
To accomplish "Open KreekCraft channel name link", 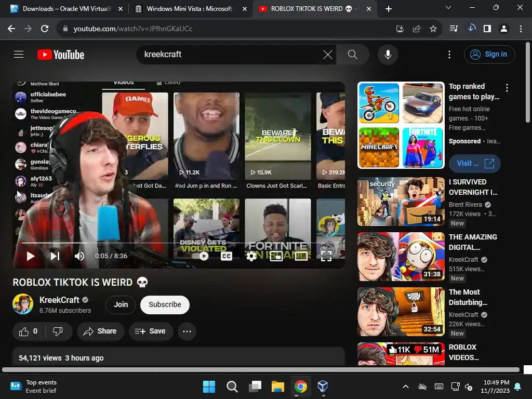I will pyautogui.click(x=59, y=300).
